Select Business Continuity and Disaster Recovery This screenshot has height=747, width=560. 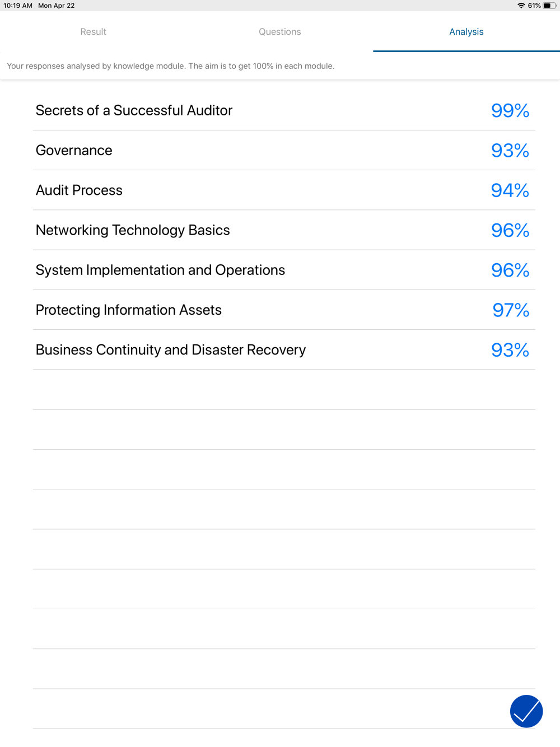284,350
